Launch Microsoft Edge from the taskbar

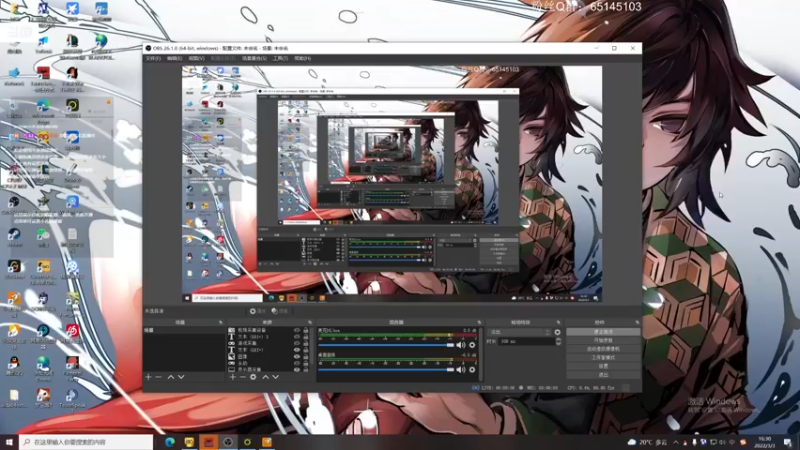click(170, 442)
